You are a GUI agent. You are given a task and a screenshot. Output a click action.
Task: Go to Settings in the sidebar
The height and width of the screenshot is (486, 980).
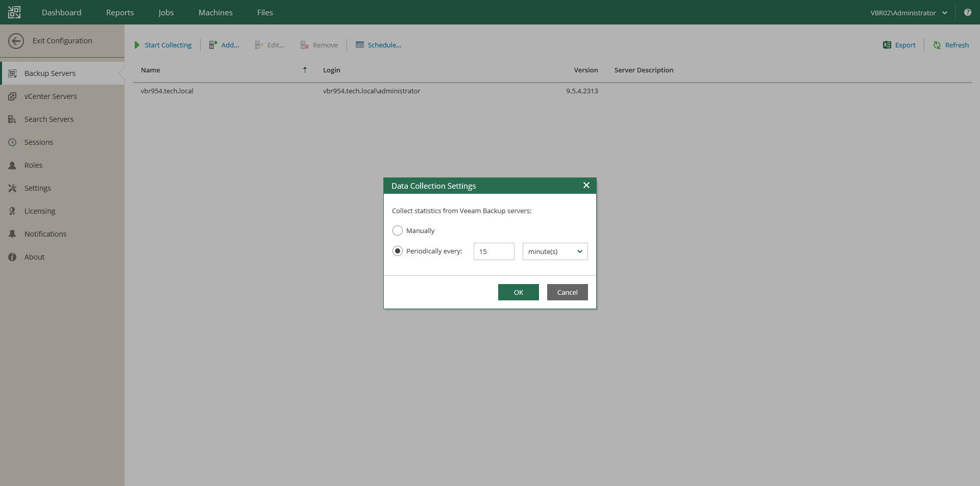pyautogui.click(x=62, y=188)
